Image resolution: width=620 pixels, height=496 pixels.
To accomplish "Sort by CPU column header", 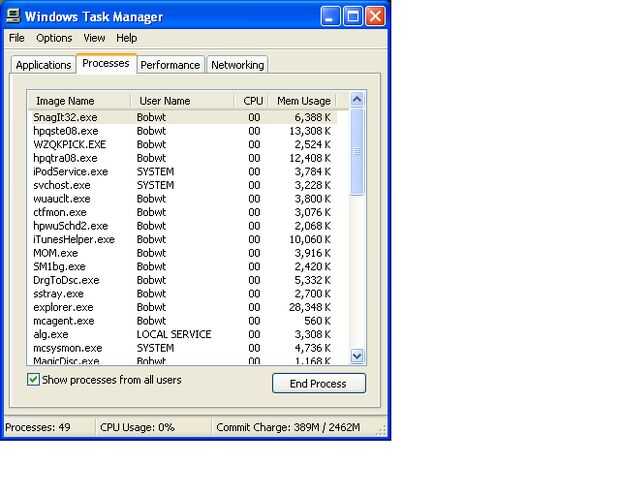I will [251, 101].
